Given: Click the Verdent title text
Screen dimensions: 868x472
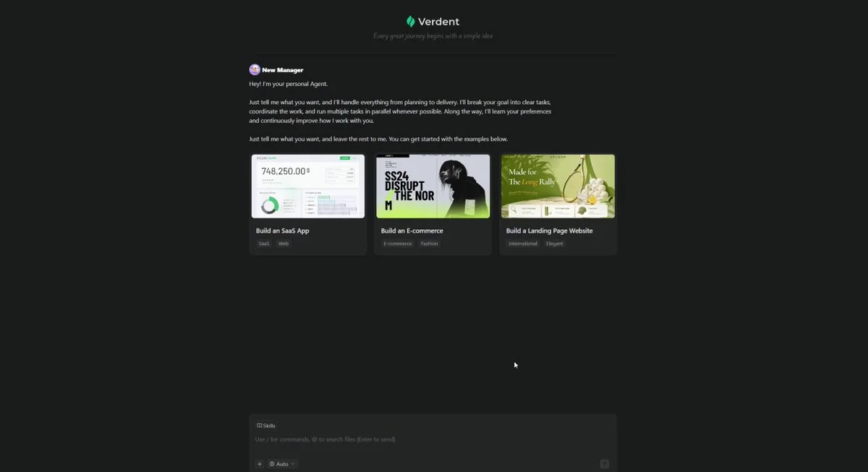Looking at the screenshot, I should [x=438, y=22].
